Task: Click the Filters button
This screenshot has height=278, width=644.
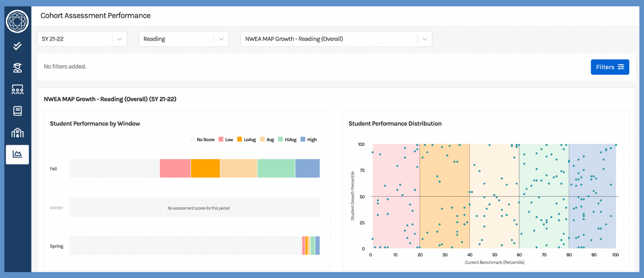Action: click(609, 67)
